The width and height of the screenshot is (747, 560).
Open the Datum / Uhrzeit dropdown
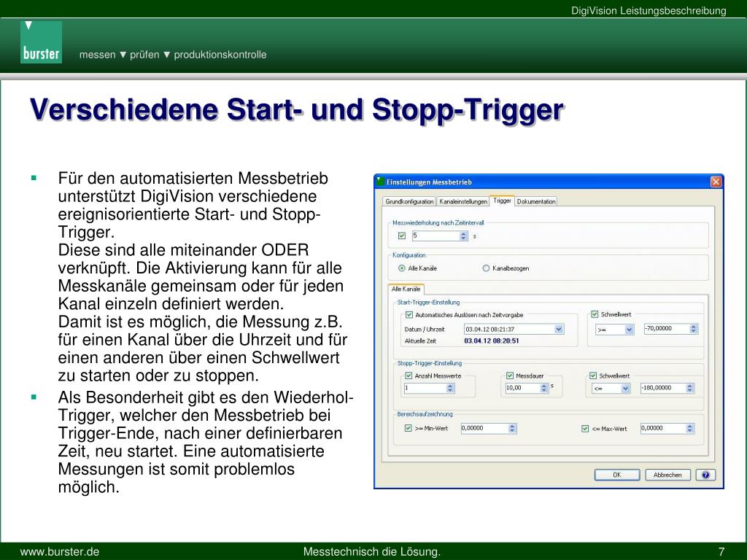[559, 329]
